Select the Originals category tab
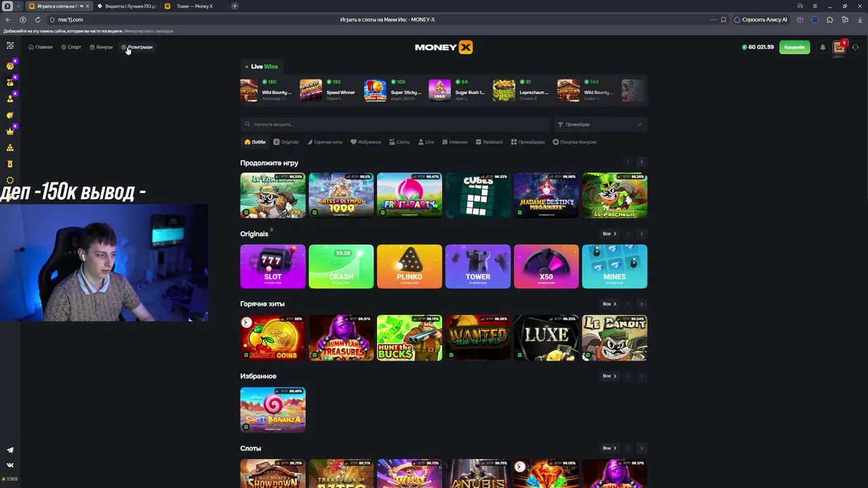Image resolution: width=868 pixels, height=488 pixels. 286,142
